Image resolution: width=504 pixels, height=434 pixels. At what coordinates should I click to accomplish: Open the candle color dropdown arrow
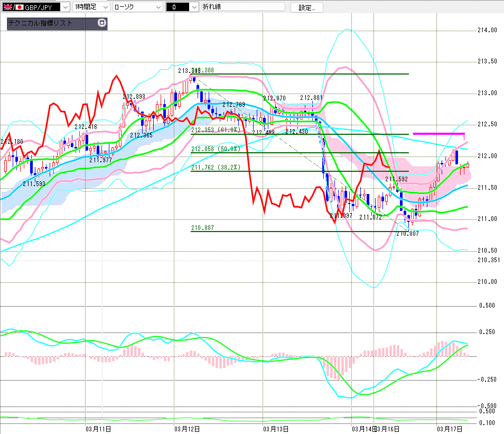pyautogui.click(x=194, y=7)
